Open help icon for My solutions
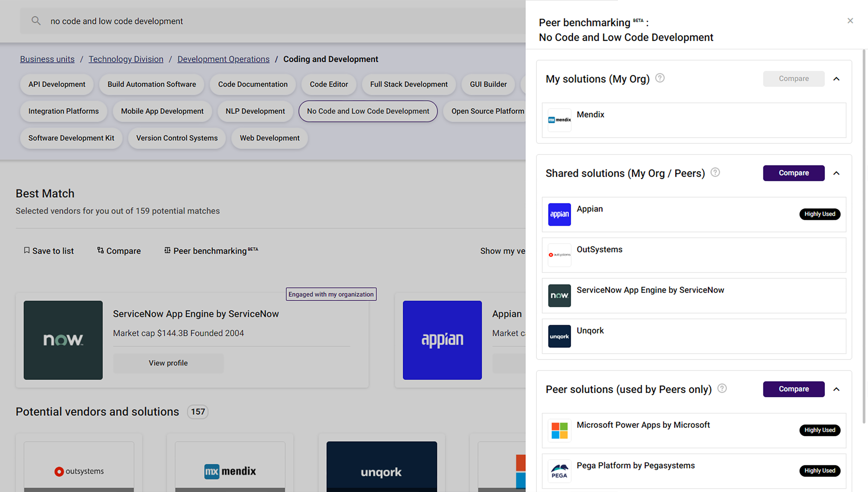The width and height of the screenshot is (868, 492). pyautogui.click(x=660, y=78)
